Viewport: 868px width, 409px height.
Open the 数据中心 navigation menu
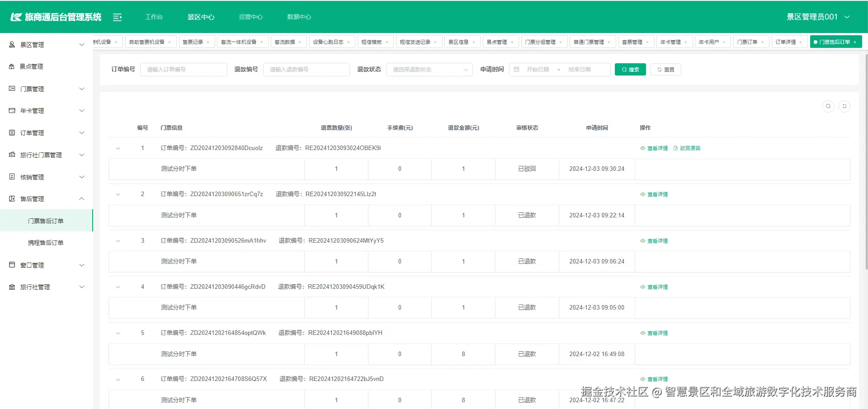(x=299, y=17)
